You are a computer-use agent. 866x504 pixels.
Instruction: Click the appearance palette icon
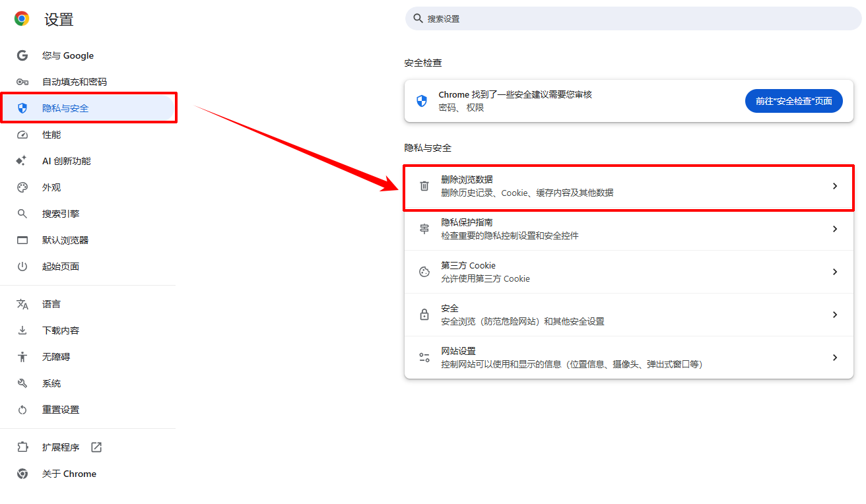coord(22,187)
